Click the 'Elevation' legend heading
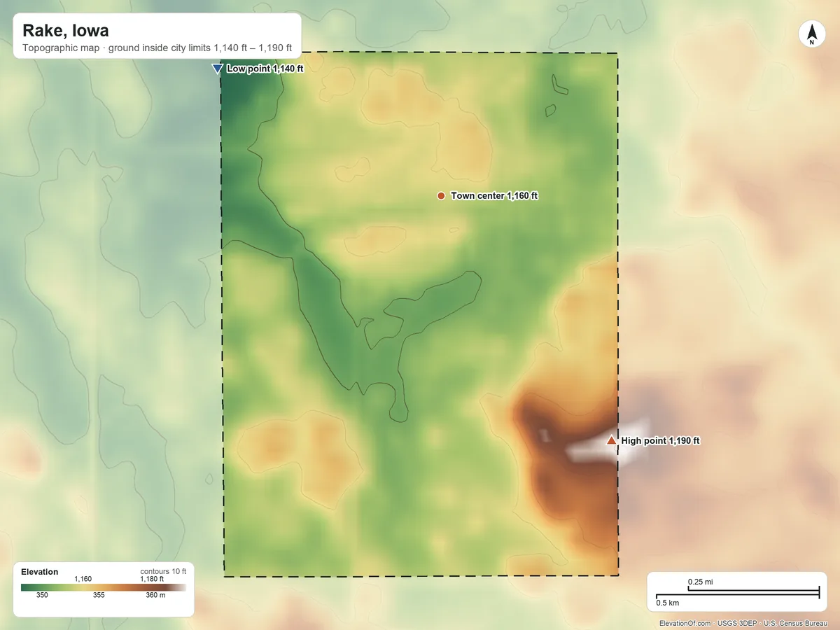The height and width of the screenshot is (630, 840). (x=40, y=572)
